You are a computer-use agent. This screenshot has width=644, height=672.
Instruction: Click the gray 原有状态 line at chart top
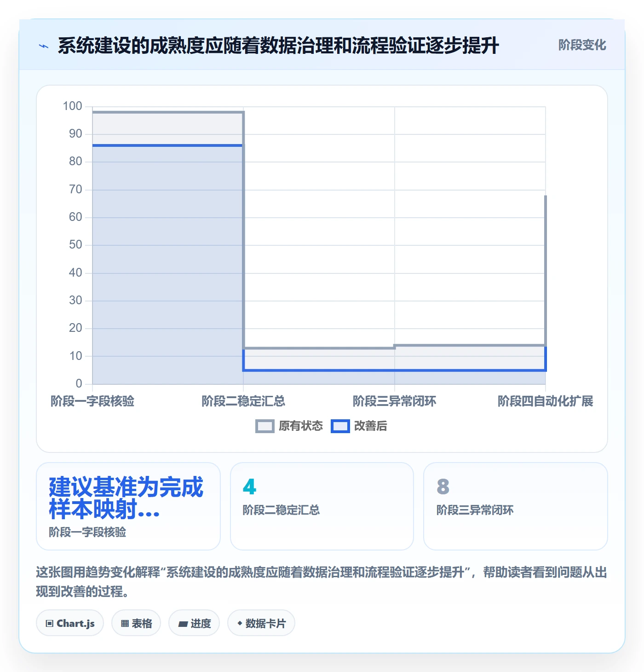[168, 112]
